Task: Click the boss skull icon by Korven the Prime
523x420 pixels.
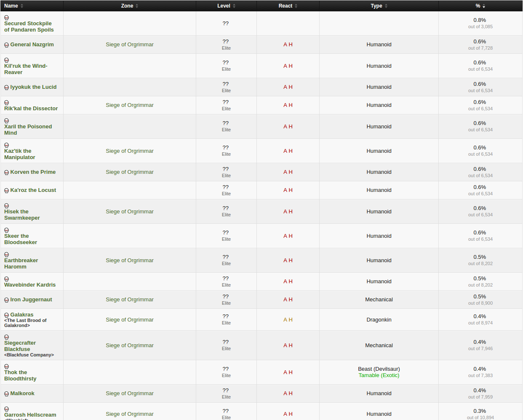Action: [x=6, y=173]
